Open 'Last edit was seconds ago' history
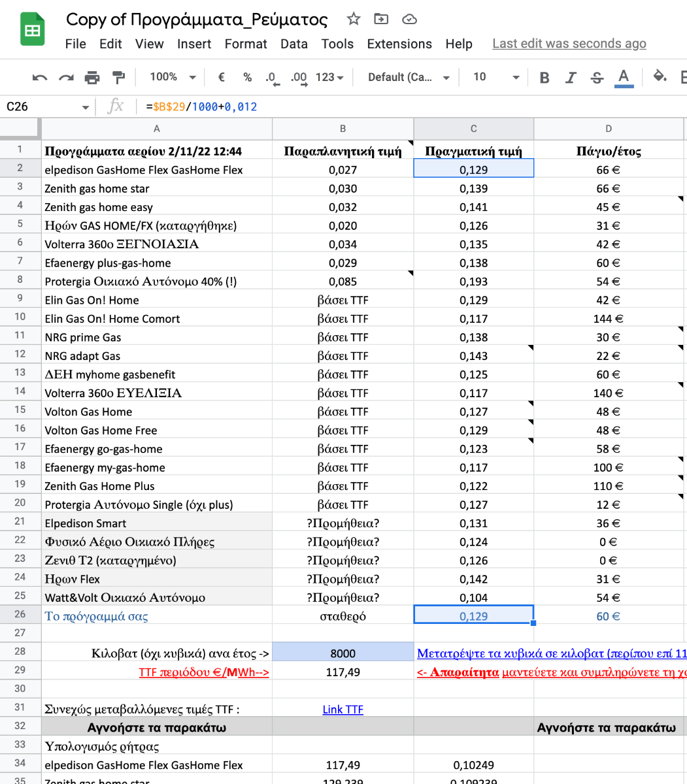 tap(569, 44)
